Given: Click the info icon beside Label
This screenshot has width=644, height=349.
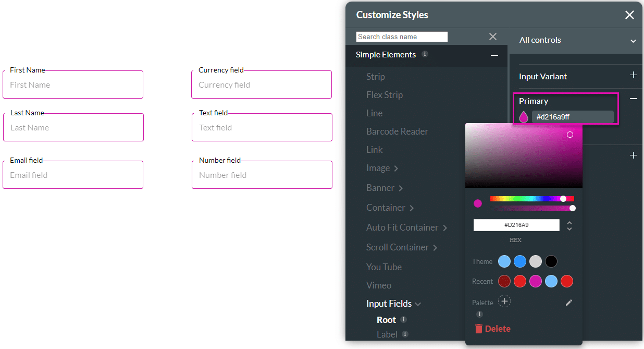Looking at the screenshot, I should tap(405, 334).
